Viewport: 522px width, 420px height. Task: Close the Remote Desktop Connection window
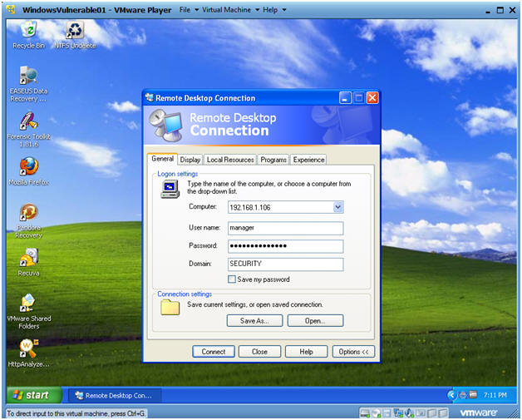[x=372, y=98]
